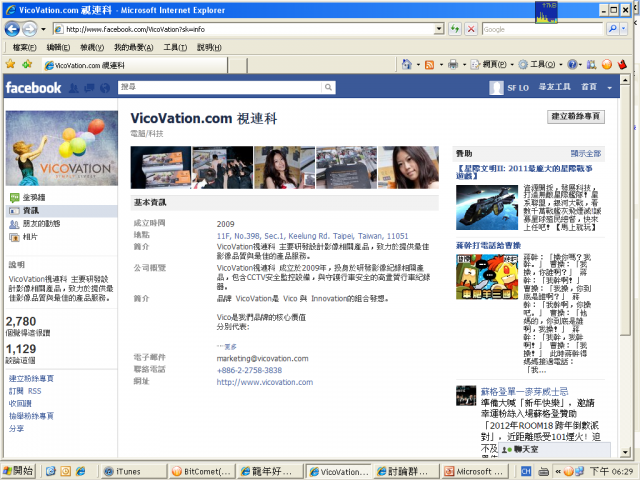Open the recent pages dropdown arrow

pyautogui.click(x=43, y=29)
